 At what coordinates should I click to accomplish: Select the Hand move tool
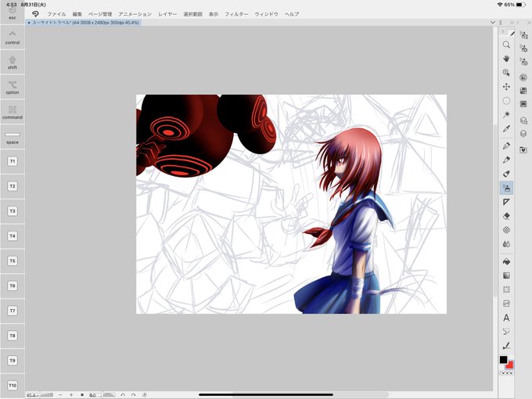coord(506,59)
